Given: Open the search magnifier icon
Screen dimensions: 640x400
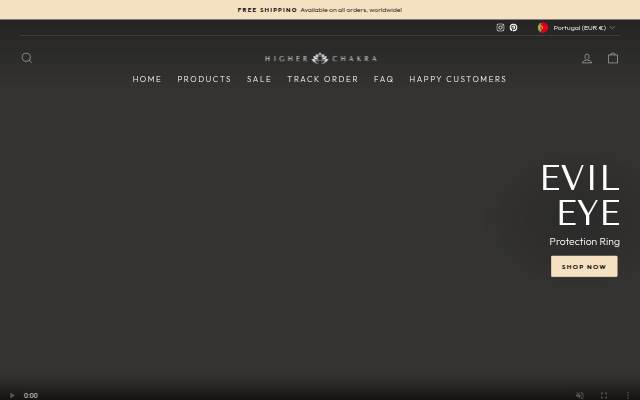Looking at the screenshot, I should point(27,58).
